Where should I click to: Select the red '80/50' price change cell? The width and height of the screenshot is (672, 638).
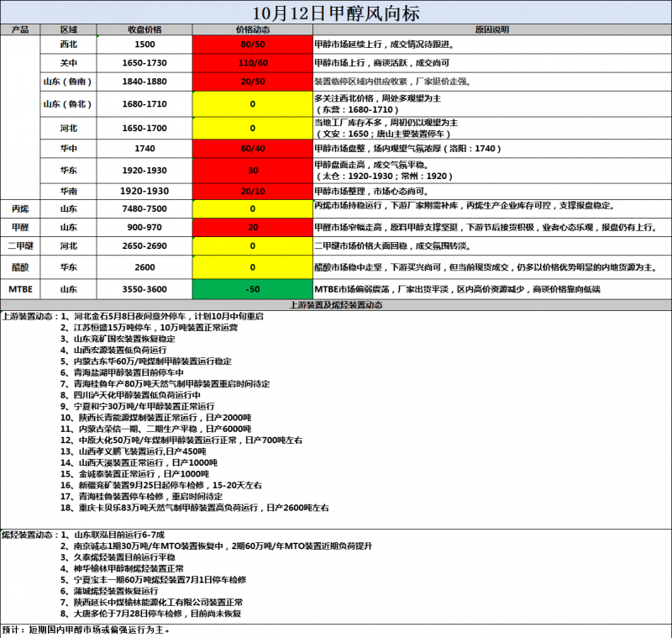(253, 45)
